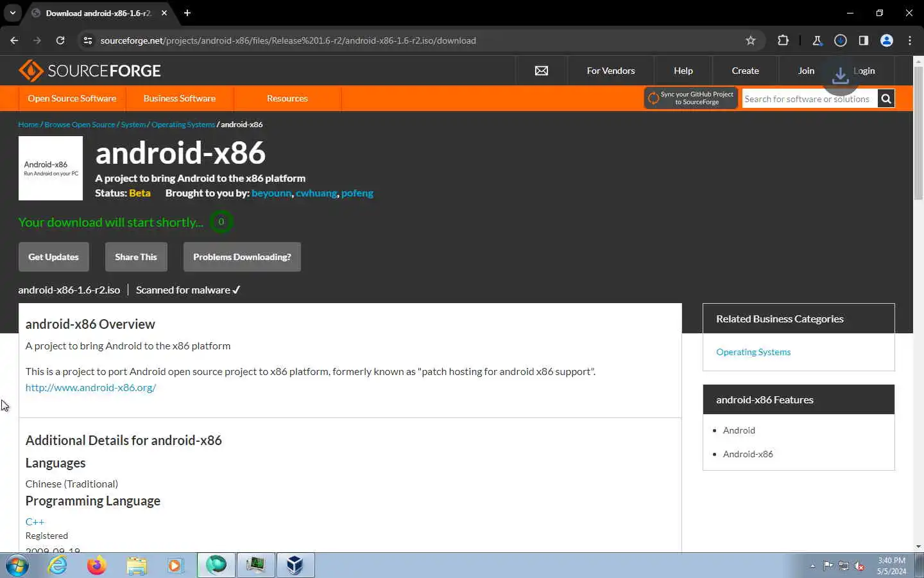Click the SourceForge logo

(90, 71)
